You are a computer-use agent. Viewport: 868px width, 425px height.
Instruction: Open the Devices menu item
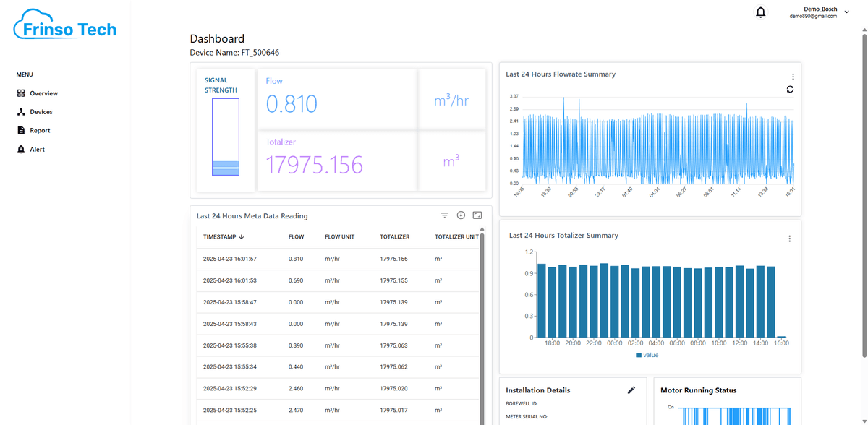[41, 112]
